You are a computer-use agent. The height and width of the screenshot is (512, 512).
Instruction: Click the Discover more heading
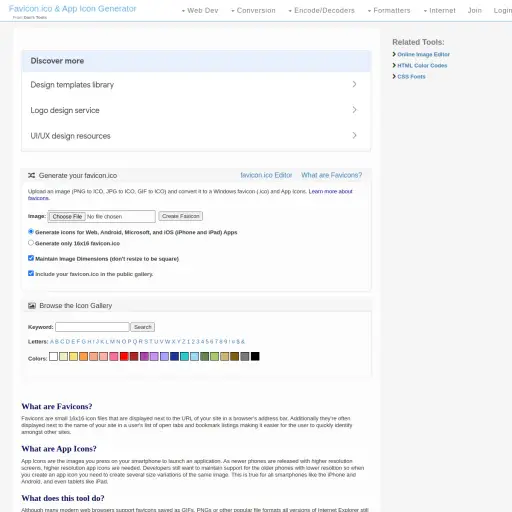57,61
